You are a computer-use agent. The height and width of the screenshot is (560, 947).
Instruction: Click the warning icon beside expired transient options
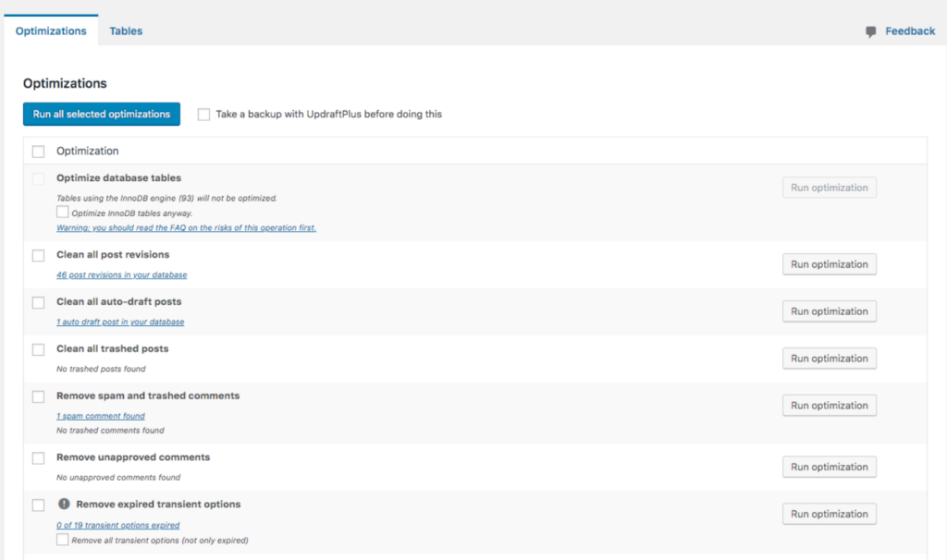(64, 505)
